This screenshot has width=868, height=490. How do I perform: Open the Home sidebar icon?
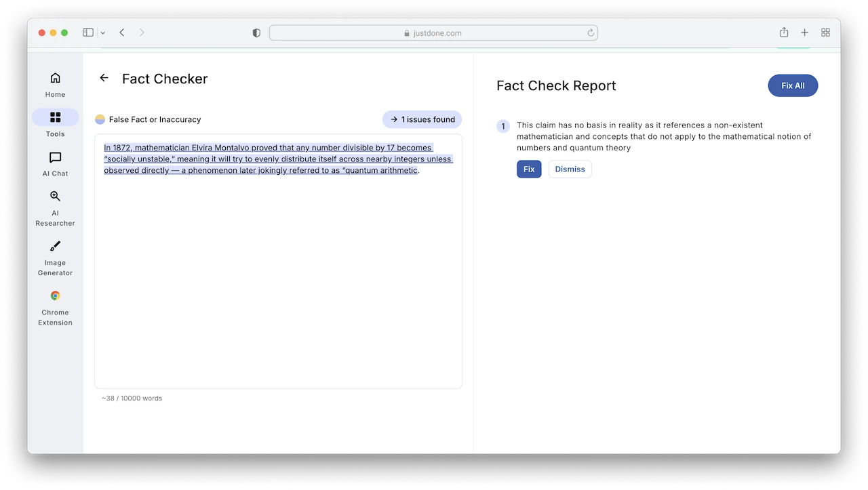click(x=55, y=79)
